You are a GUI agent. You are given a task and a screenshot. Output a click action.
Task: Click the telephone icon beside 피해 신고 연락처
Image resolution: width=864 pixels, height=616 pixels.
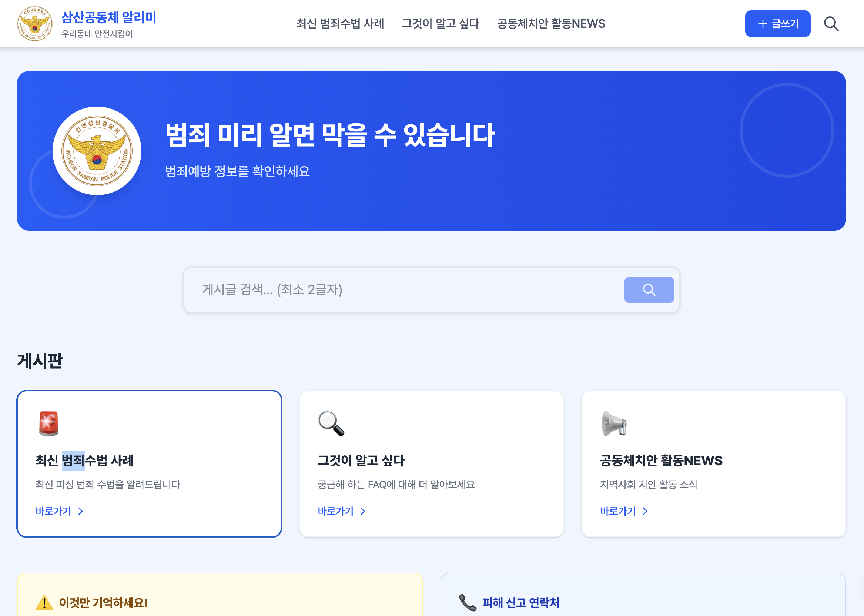467,602
